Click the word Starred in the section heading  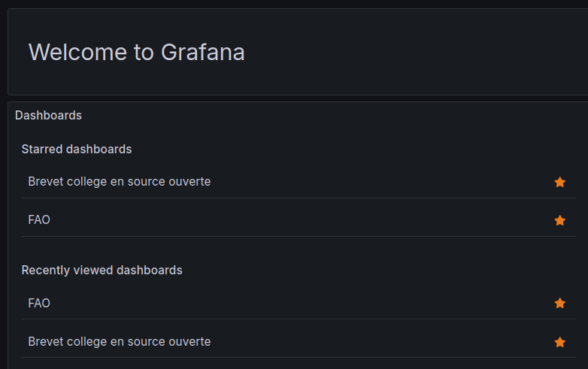[42, 149]
